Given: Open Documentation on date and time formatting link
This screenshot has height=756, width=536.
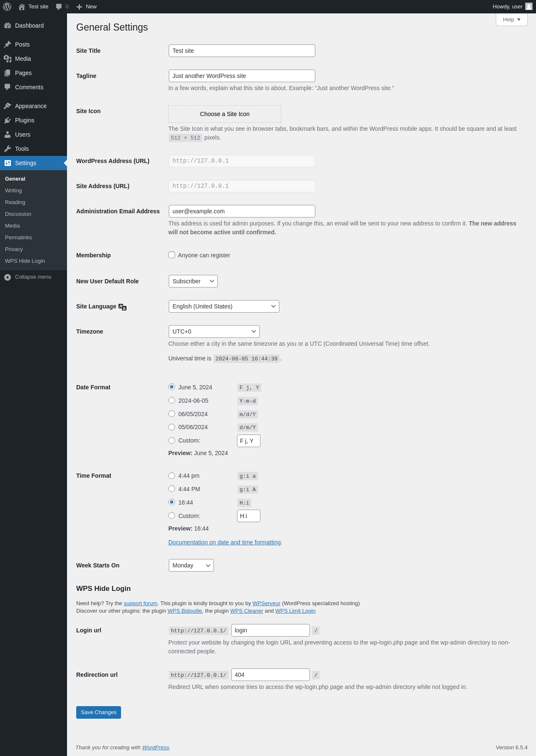Looking at the screenshot, I should (224, 542).
